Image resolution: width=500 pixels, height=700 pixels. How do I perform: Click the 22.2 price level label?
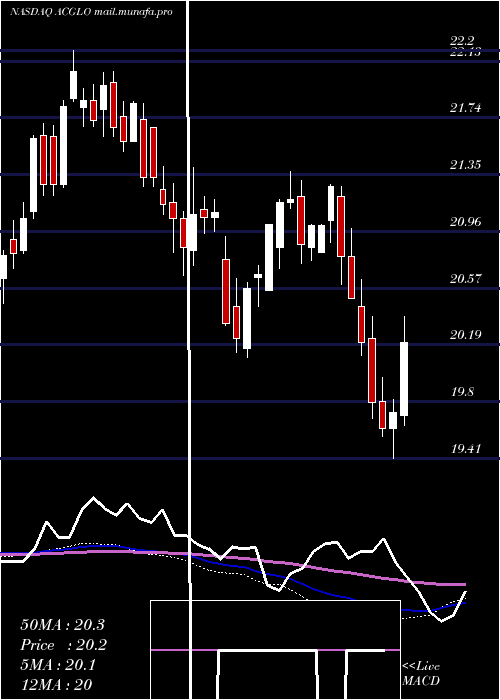pyautogui.click(x=462, y=42)
